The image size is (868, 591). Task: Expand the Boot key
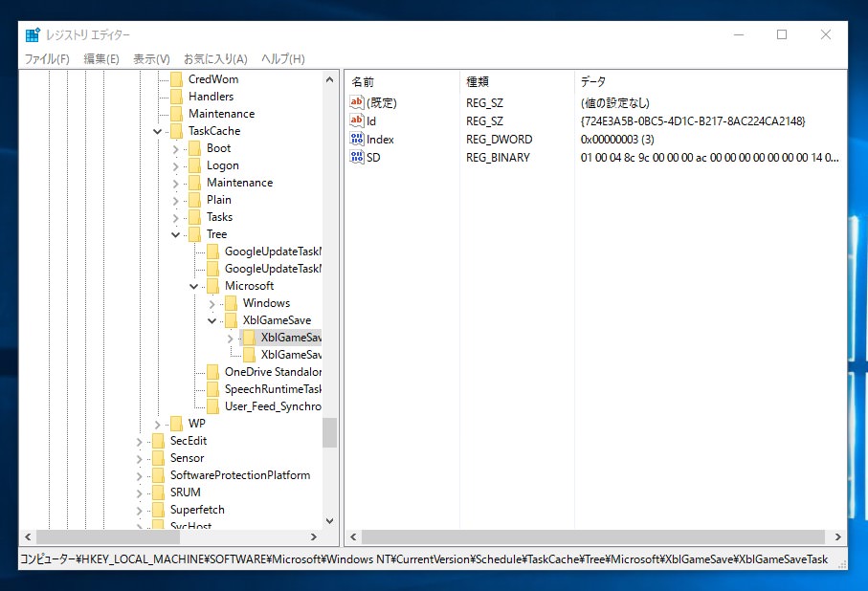click(175, 149)
